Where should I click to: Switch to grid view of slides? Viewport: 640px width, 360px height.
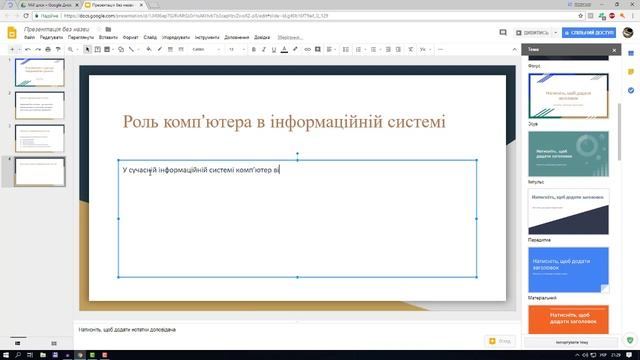coord(54,343)
